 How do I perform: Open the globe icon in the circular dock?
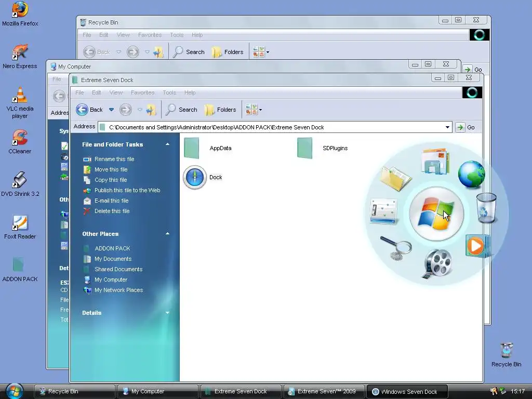point(471,175)
